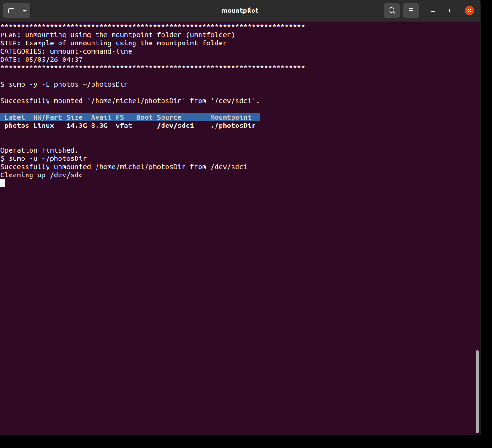This screenshot has width=492, height=448.
Task: Close the mountpilot terminal window
Action: 470,11
